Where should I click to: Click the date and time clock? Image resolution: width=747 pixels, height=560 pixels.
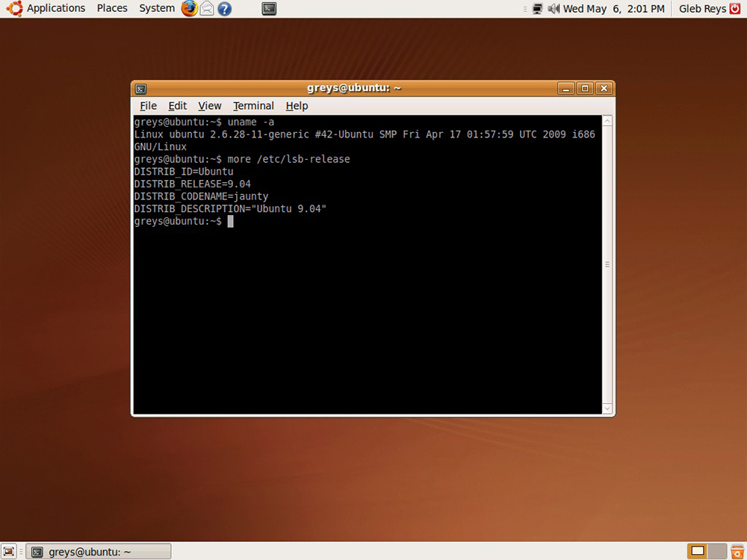[x=613, y=9]
